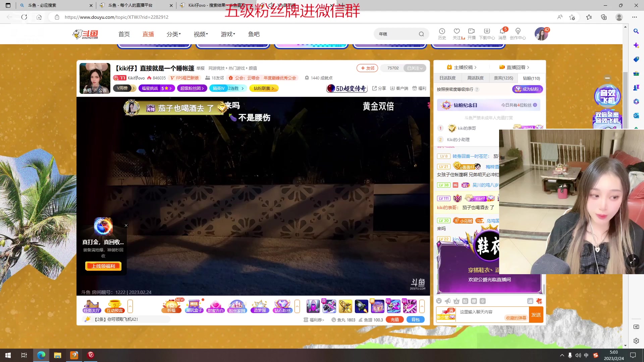Open 直播回看 live replay link
This screenshot has height=362, width=644.
tap(514, 67)
